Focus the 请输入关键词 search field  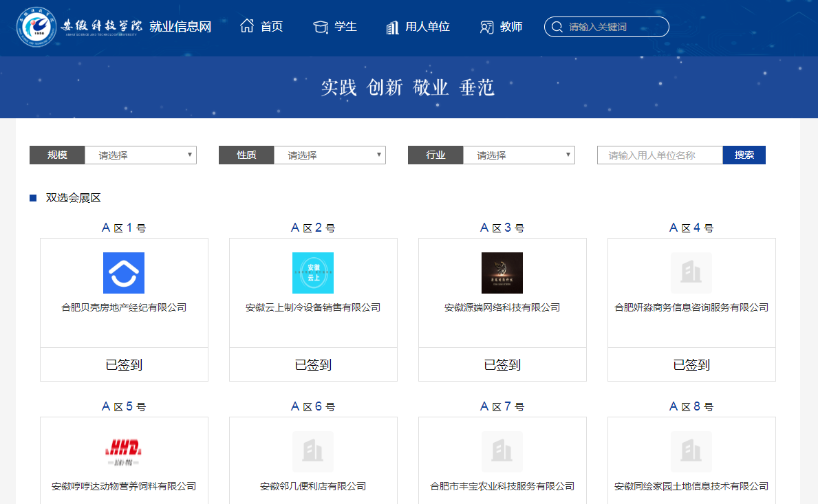(607, 27)
